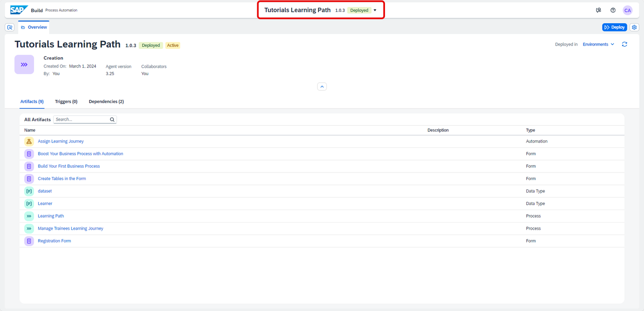Click the purple project chevrons icon
644x311 pixels.
(x=24, y=64)
